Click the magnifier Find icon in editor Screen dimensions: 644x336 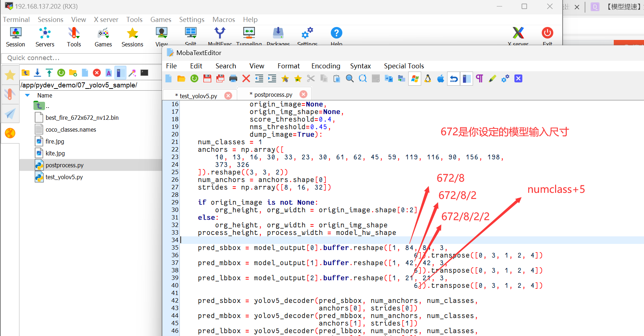[350, 78]
